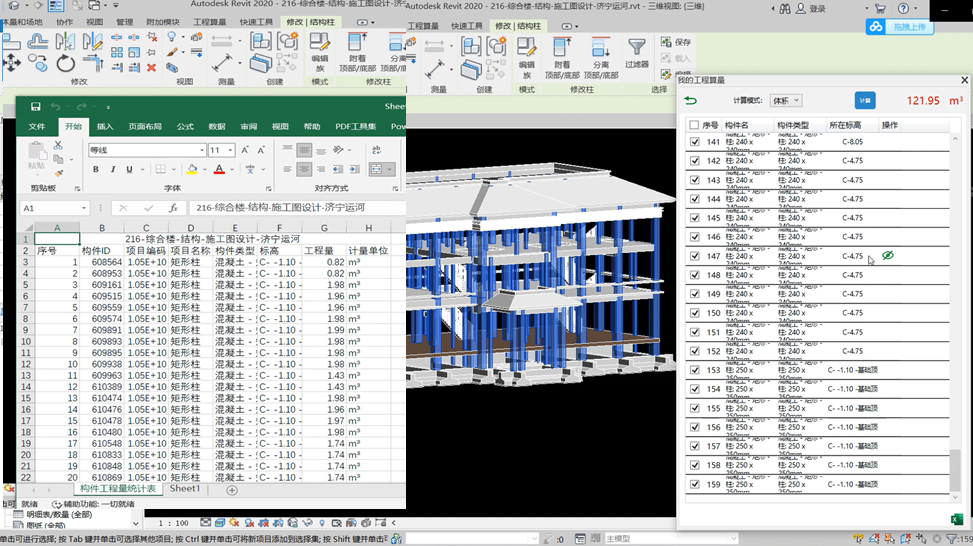Click the Excel Save icon
Viewport: 973px width, 546px height.
(x=36, y=107)
